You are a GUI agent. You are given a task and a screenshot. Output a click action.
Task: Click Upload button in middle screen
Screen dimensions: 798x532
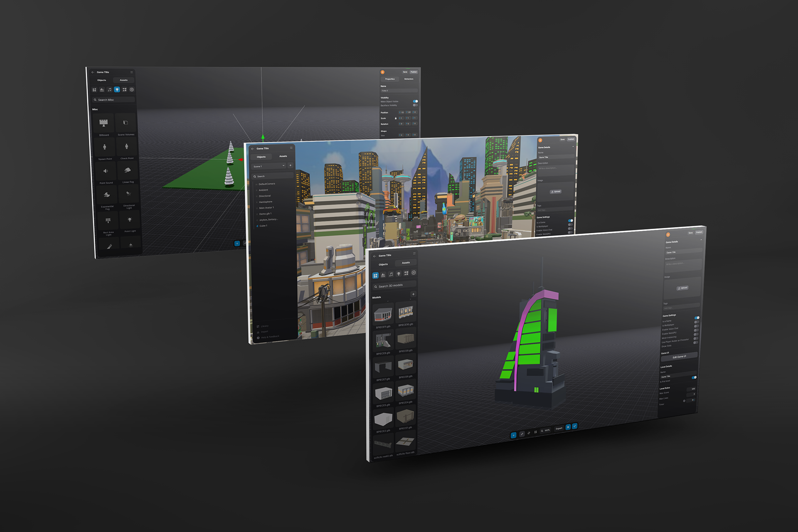coord(556,192)
